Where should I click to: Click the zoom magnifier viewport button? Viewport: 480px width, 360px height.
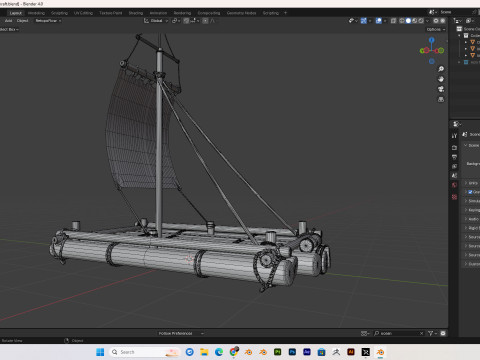(441, 69)
